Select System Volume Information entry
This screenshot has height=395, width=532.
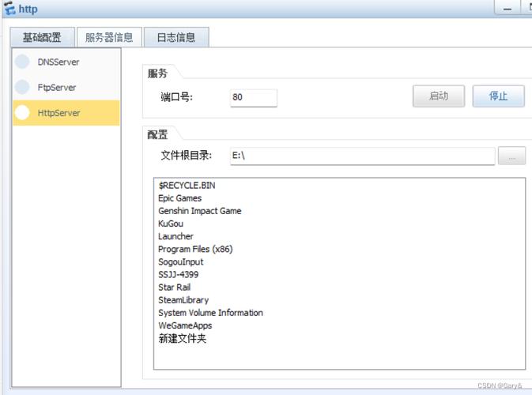tap(211, 313)
